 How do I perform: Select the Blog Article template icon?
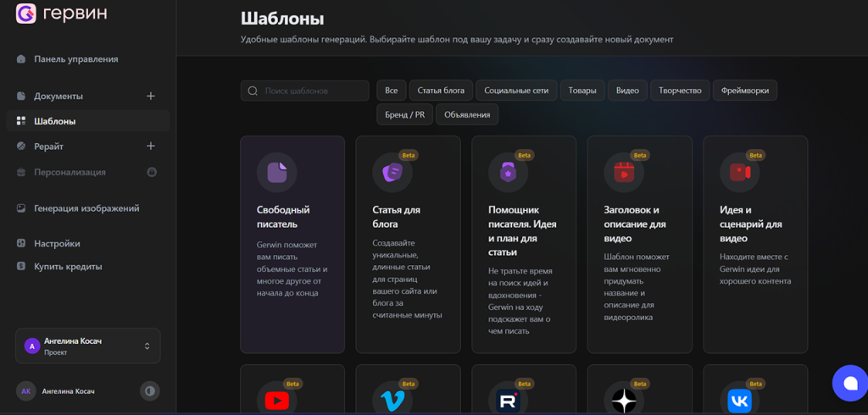coord(392,173)
